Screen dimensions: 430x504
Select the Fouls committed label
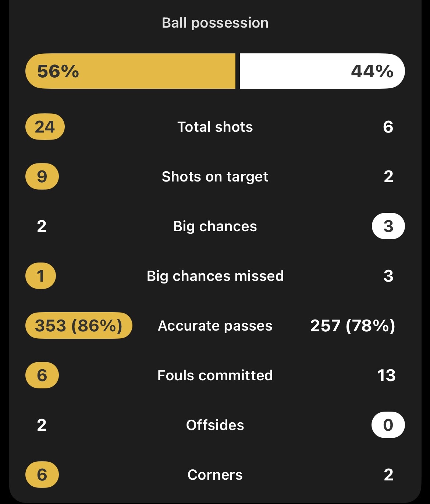click(215, 376)
